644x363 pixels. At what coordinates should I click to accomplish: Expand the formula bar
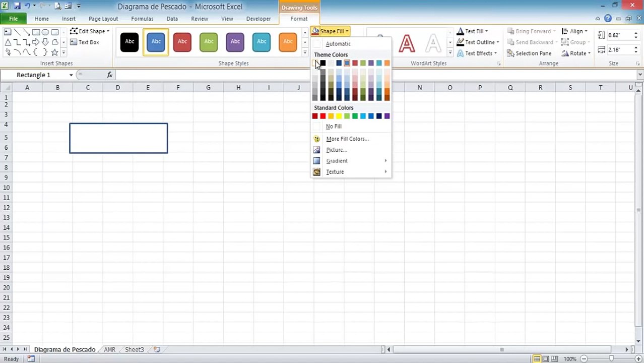pos(640,75)
